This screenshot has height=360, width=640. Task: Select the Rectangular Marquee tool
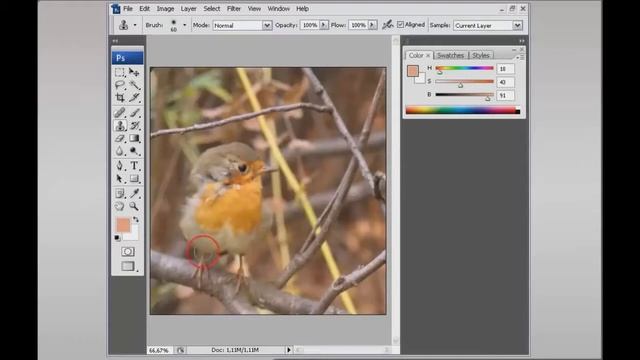tap(120, 73)
